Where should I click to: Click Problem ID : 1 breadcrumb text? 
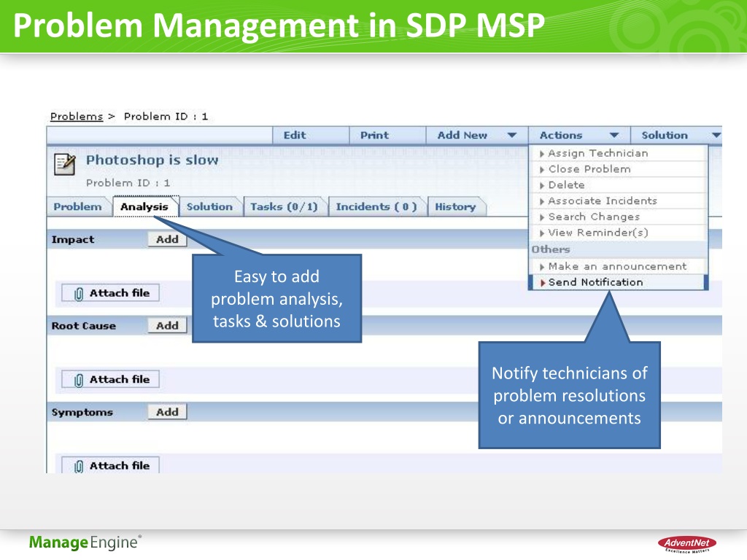tap(166, 116)
